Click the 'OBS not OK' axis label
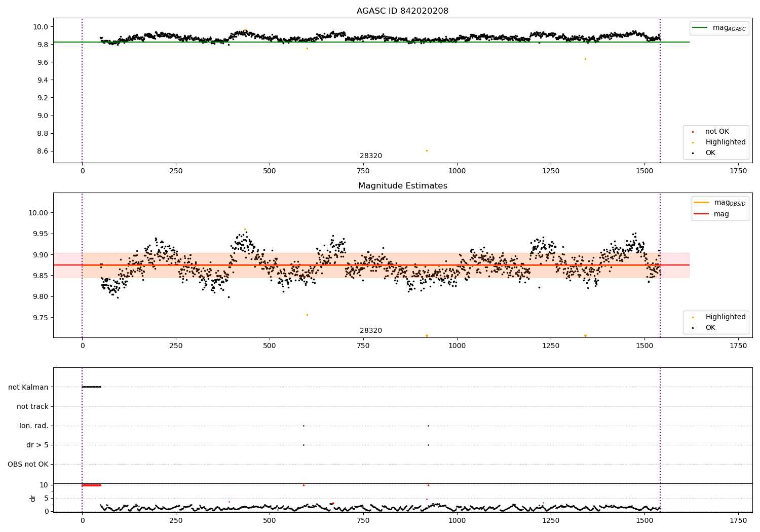Image resolution: width=760 pixels, height=532 pixels. (x=28, y=464)
